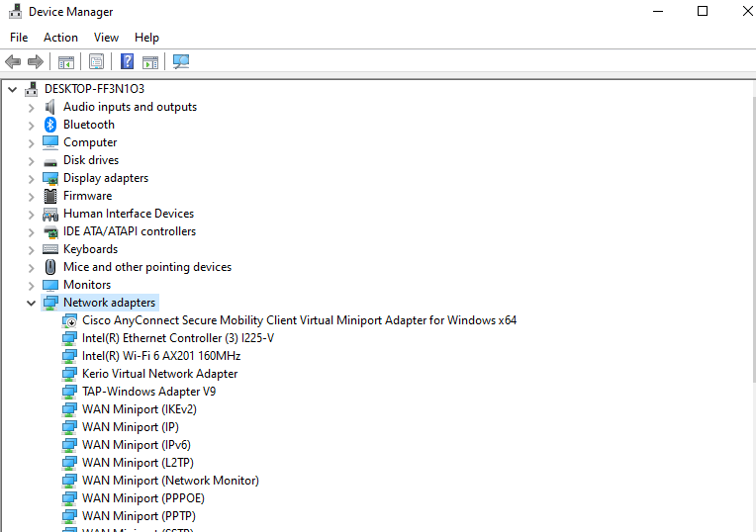Select WAN Miniport (IP)
Screen dimensions: 756x532
[131, 427]
